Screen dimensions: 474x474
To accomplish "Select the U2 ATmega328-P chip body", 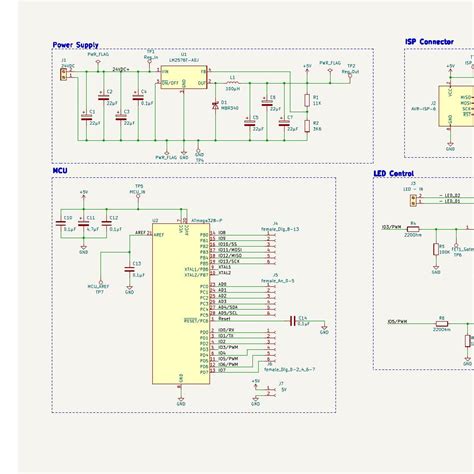I will tap(181, 303).
